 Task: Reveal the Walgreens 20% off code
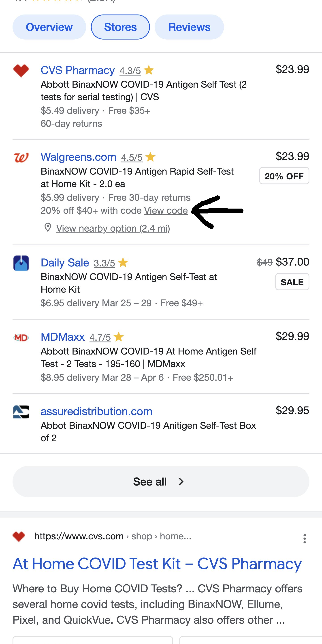point(165,211)
